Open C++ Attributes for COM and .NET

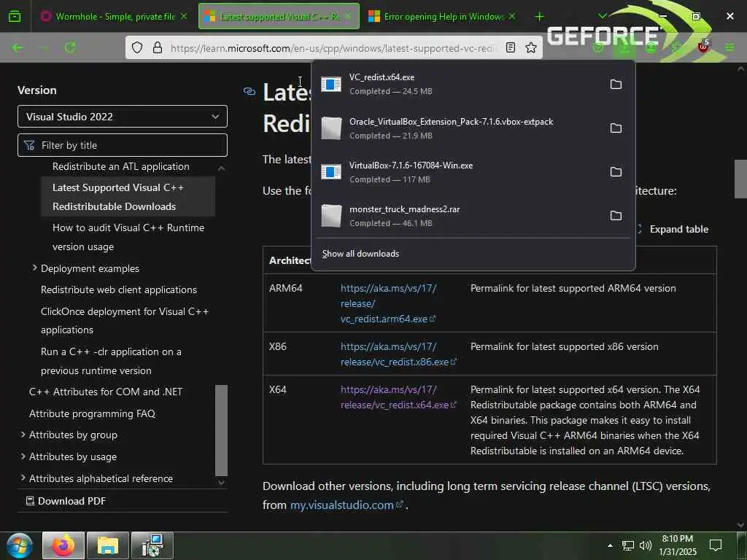pos(105,392)
